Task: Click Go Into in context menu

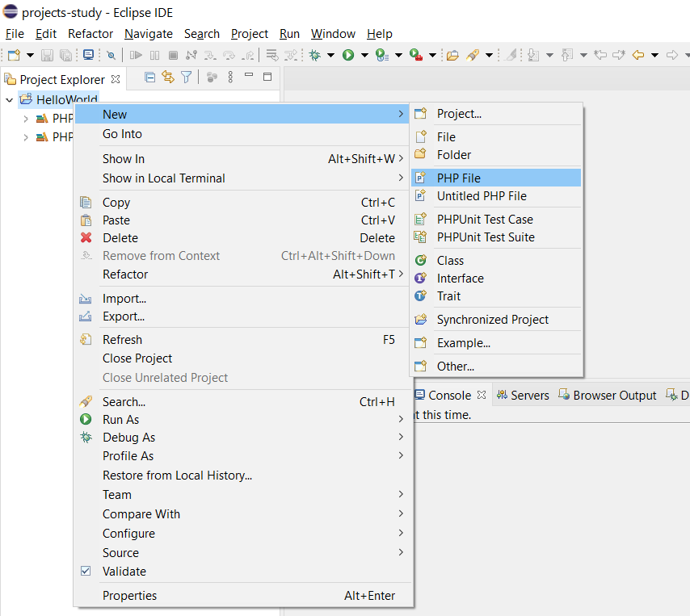Action: pyautogui.click(x=243, y=134)
